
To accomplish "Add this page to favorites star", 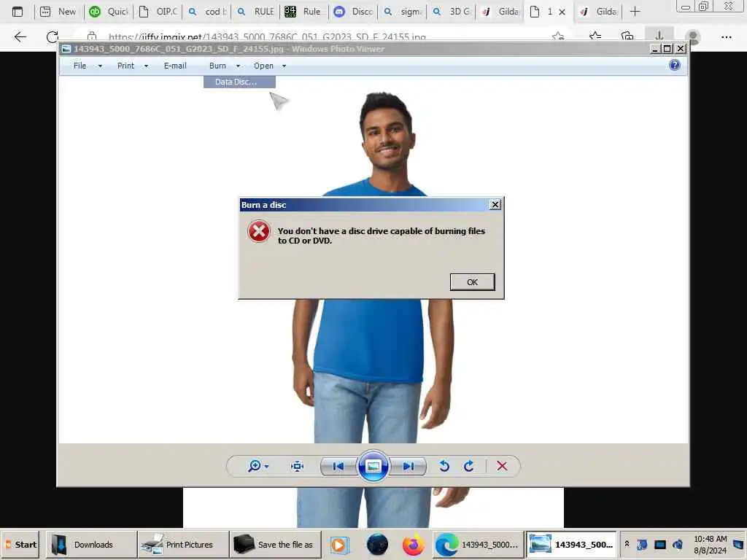I will pyautogui.click(x=558, y=36).
